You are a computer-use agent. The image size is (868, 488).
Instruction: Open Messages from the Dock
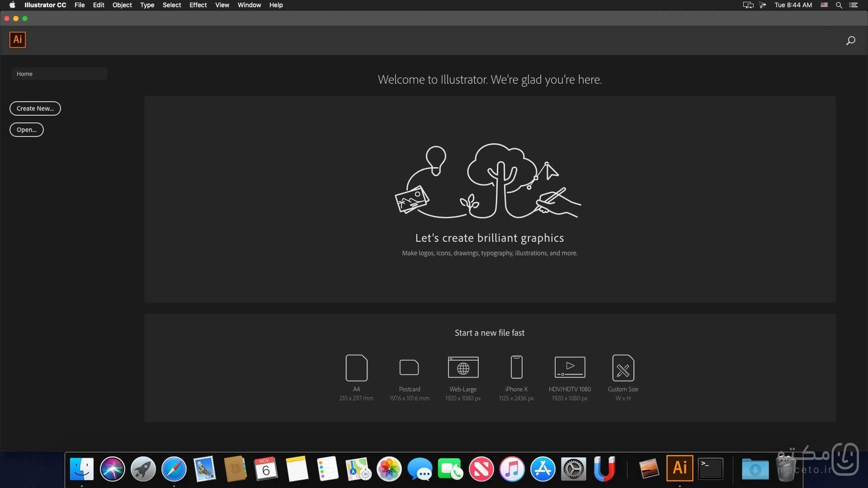420,469
